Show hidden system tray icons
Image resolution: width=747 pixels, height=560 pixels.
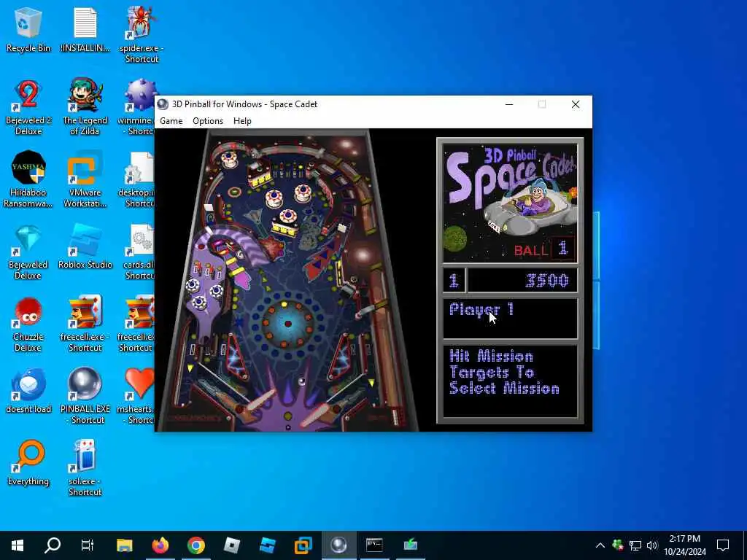tap(600, 545)
